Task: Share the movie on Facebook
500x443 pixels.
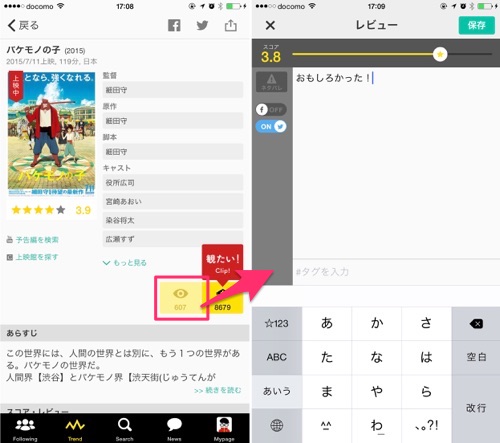Action: (x=174, y=25)
